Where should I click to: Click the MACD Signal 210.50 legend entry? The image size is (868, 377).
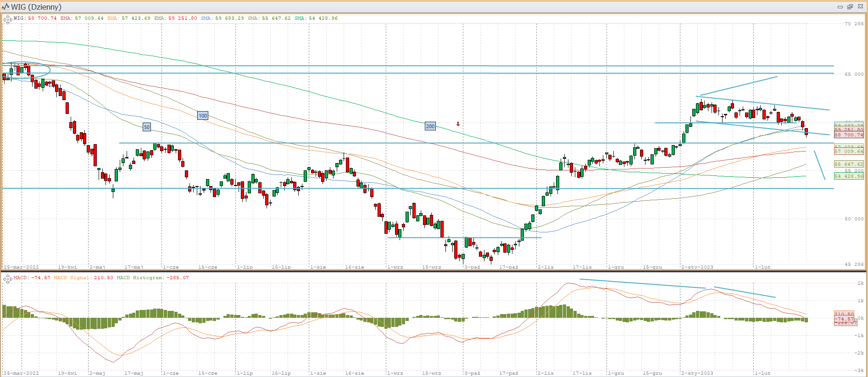[83, 278]
